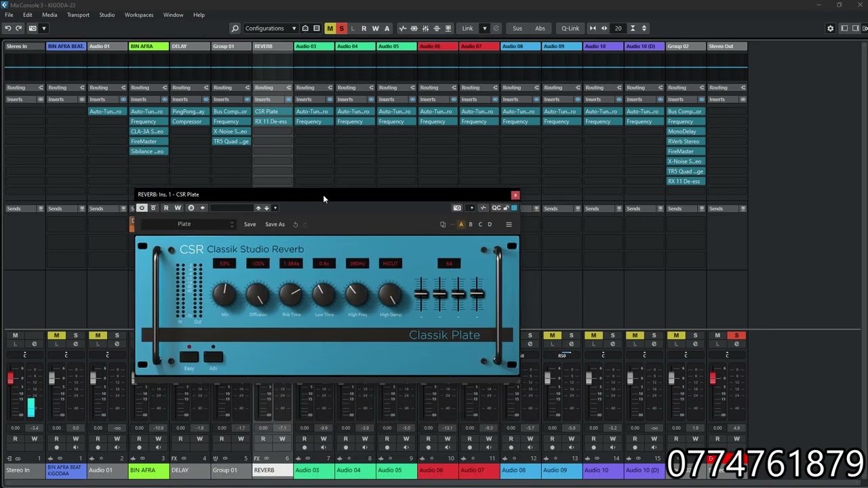Click the Q-Link button
The image size is (868, 488).
tap(570, 28)
